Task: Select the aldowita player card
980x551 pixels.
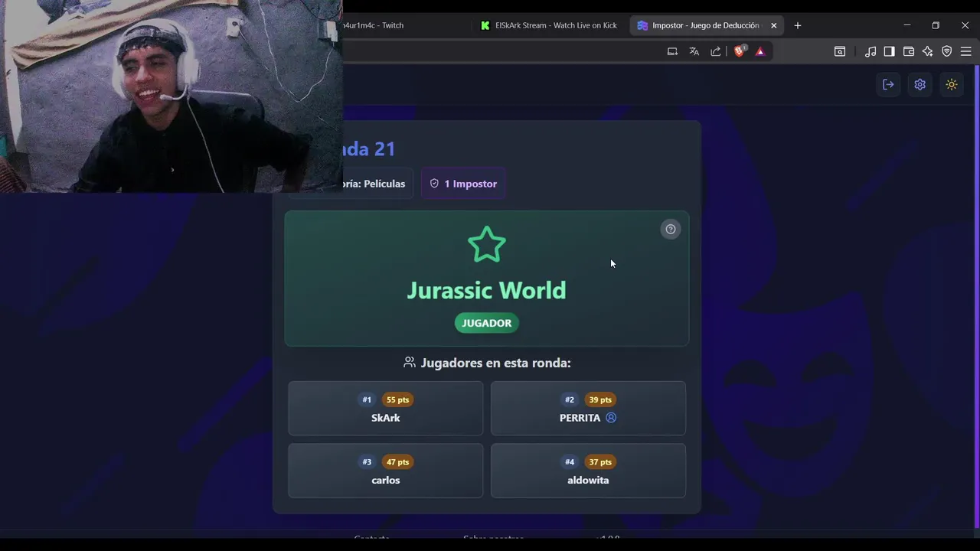Action: coord(588,471)
